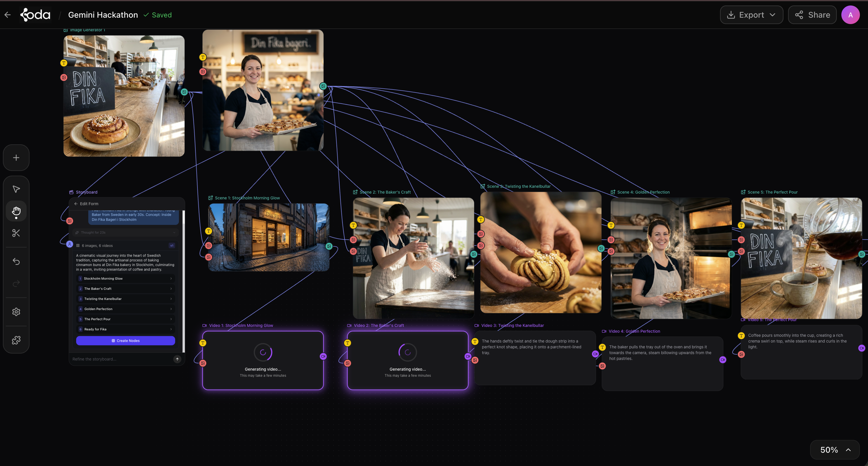Expand the 'Thought for 23s' section
Viewport: 868px width, 466px height.
tap(125, 232)
